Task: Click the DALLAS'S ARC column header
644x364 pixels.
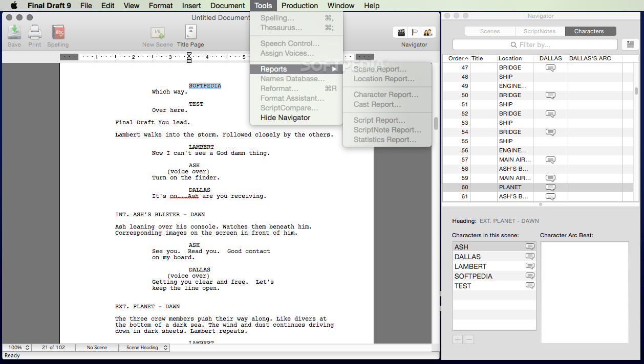Action: [x=594, y=58]
